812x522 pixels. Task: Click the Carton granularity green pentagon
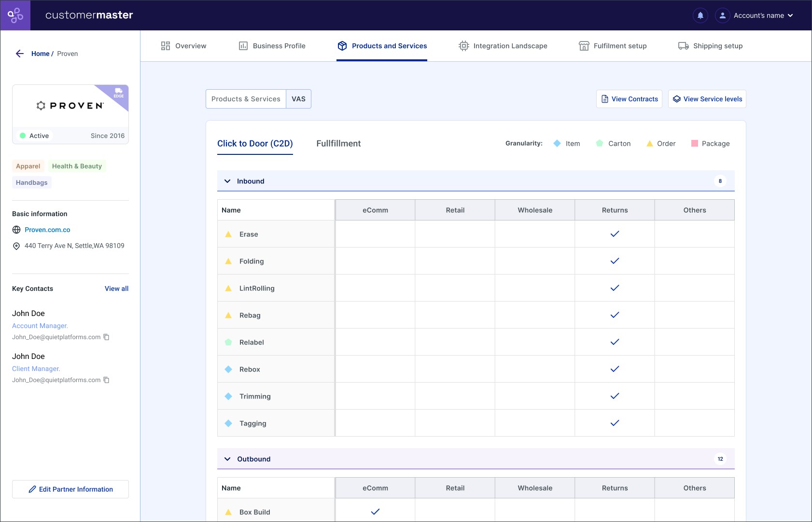pyautogui.click(x=600, y=143)
